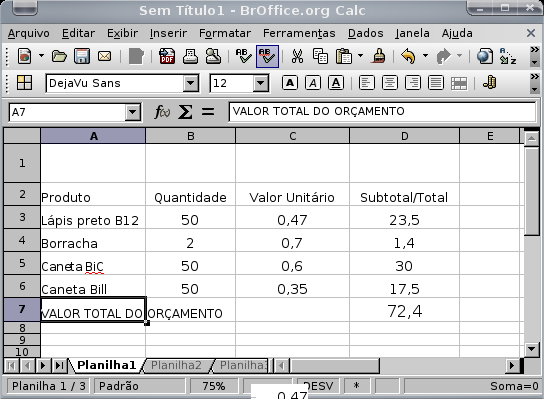This screenshot has width=544, height=399.
Task: Send document as e-mail with the envelope icon
Action: click(x=104, y=56)
